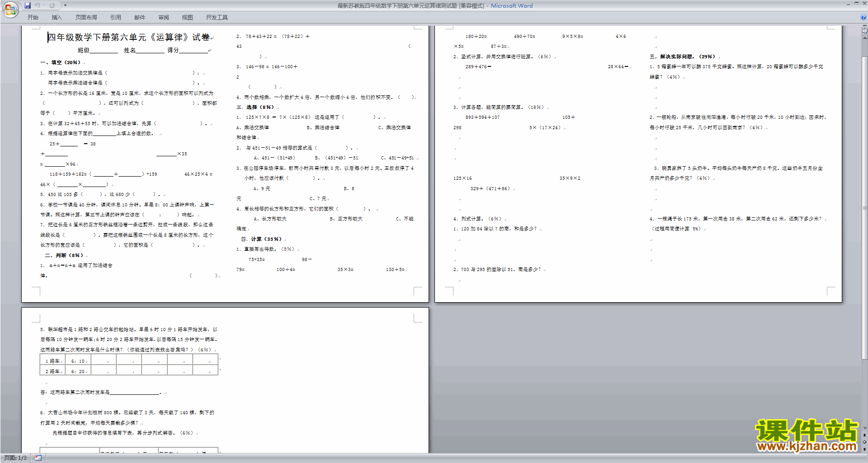Viewport: 868px width, 463px height.
Task: Click the expression '893+594+107'
Action: click(483, 117)
